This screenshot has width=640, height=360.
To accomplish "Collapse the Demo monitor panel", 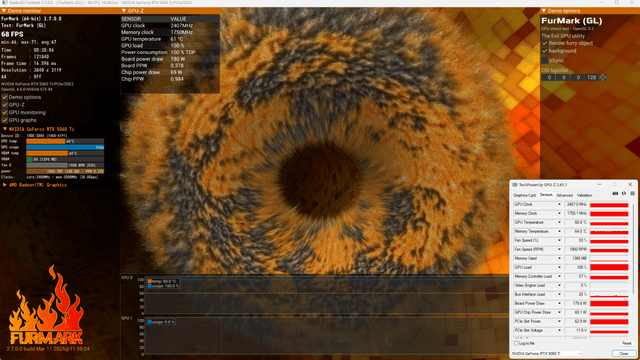I will click(x=4, y=11).
